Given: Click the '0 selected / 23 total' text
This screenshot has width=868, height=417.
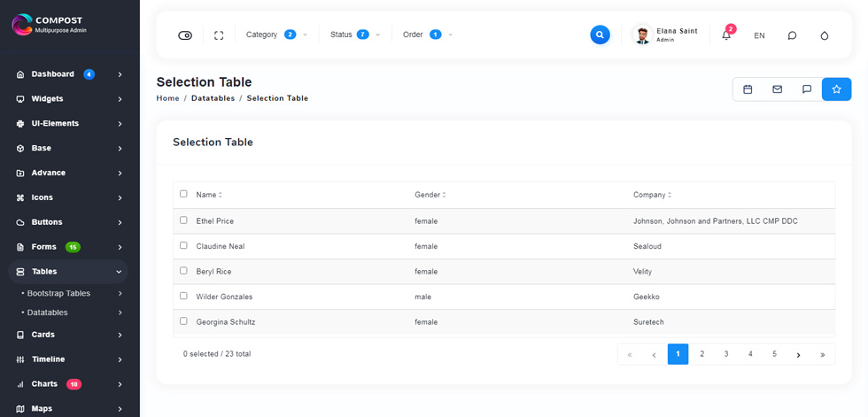Looking at the screenshot, I should [217, 354].
